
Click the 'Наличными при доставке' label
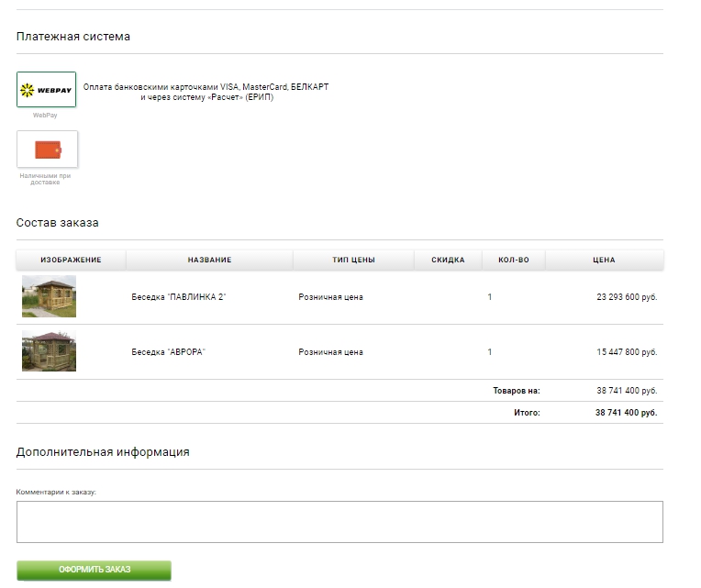click(x=45, y=179)
